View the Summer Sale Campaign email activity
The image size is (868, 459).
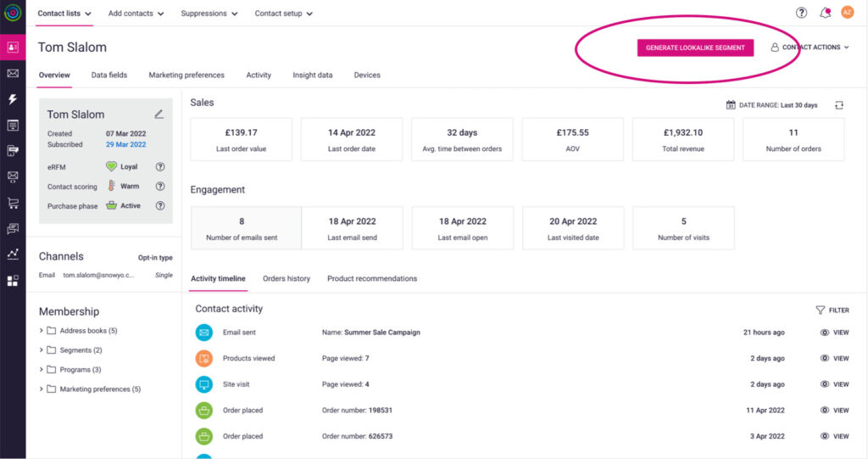[835, 333]
